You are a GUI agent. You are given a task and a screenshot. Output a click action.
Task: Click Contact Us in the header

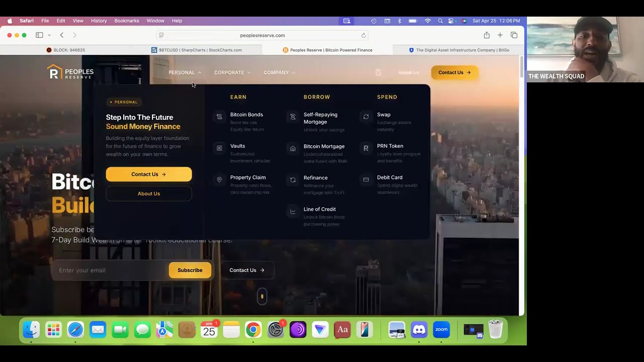click(x=454, y=72)
